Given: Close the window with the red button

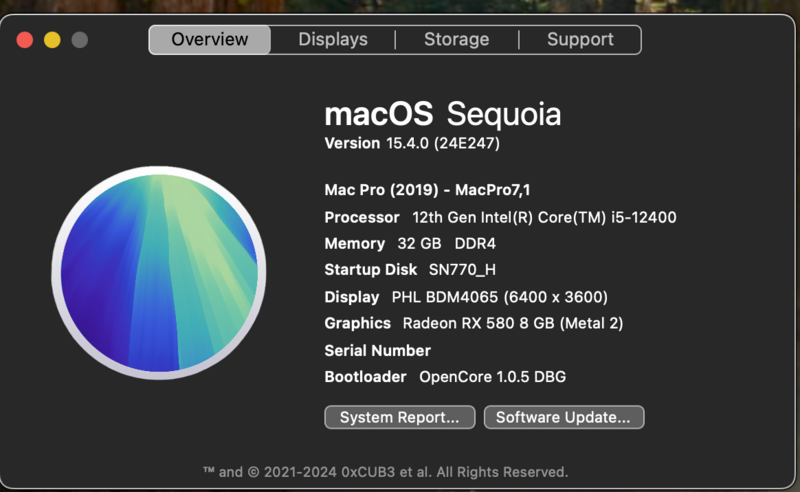Looking at the screenshot, I should pos(25,40).
